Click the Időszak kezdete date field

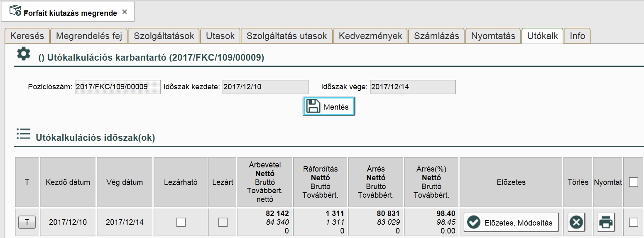265,87
